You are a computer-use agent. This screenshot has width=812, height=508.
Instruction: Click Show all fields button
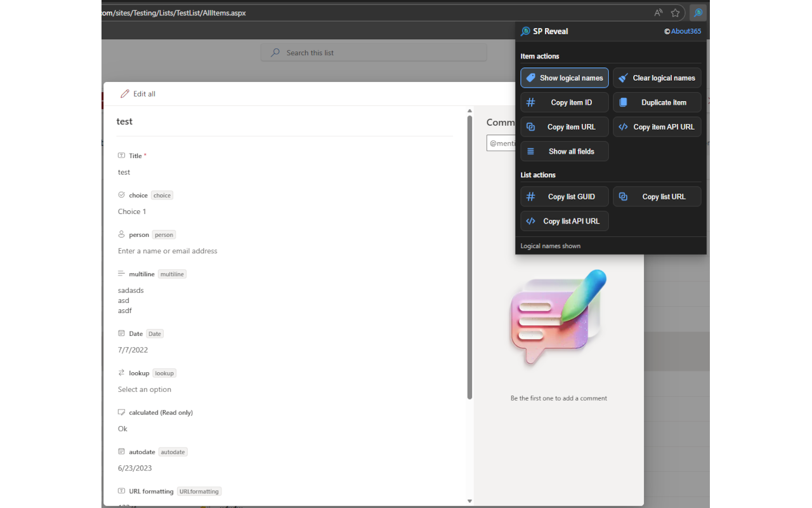pos(565,151)
